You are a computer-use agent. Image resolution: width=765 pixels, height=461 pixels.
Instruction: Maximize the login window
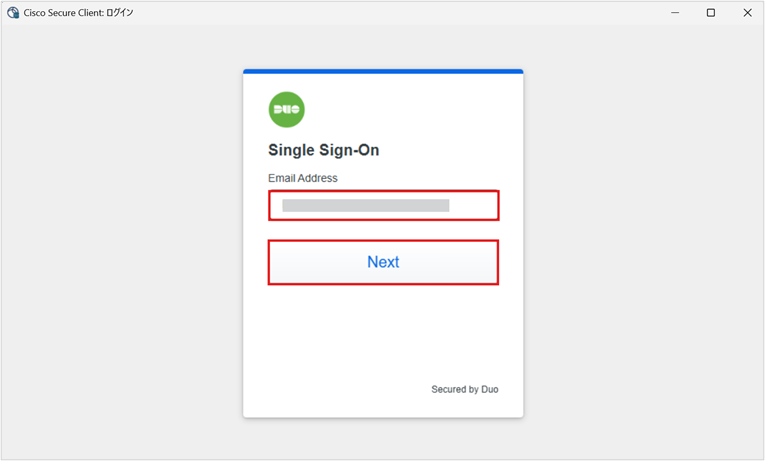(711, 13)
